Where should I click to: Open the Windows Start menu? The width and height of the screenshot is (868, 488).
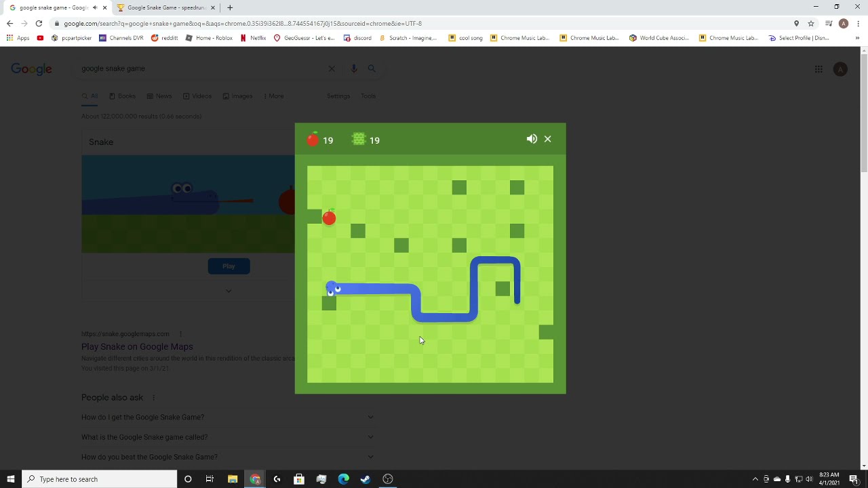point(10,479)
